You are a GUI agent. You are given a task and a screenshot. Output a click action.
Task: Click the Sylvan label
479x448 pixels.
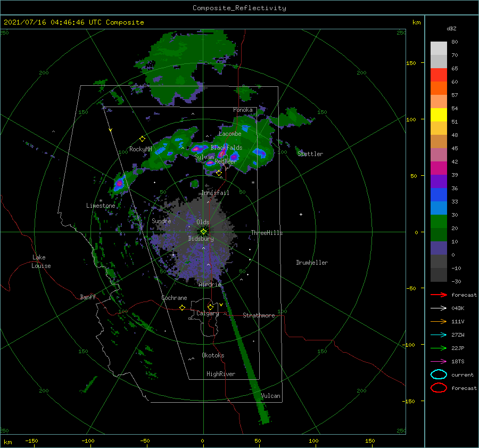tap(204, 157)
